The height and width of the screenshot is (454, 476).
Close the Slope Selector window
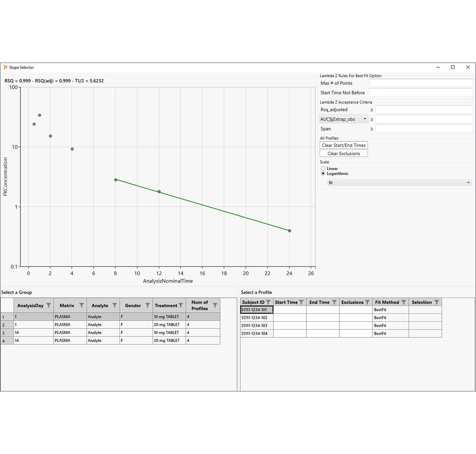pos(468,67)
